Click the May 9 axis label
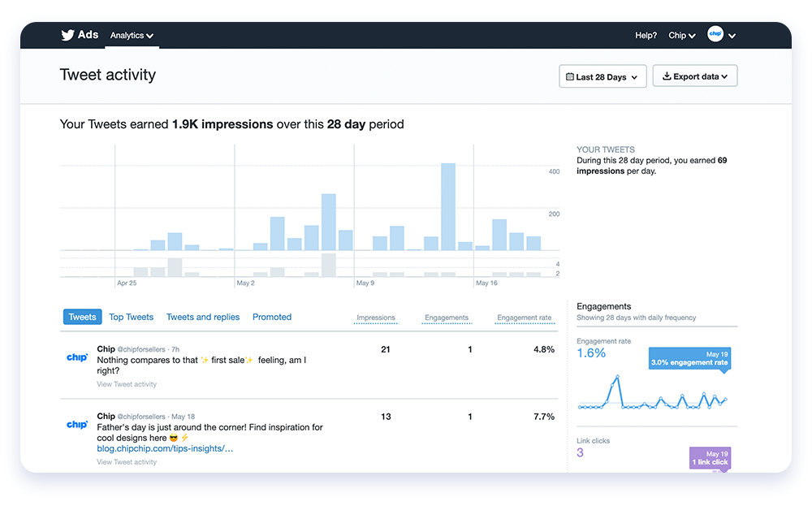The image size is (812, 506). pos(365,283)
